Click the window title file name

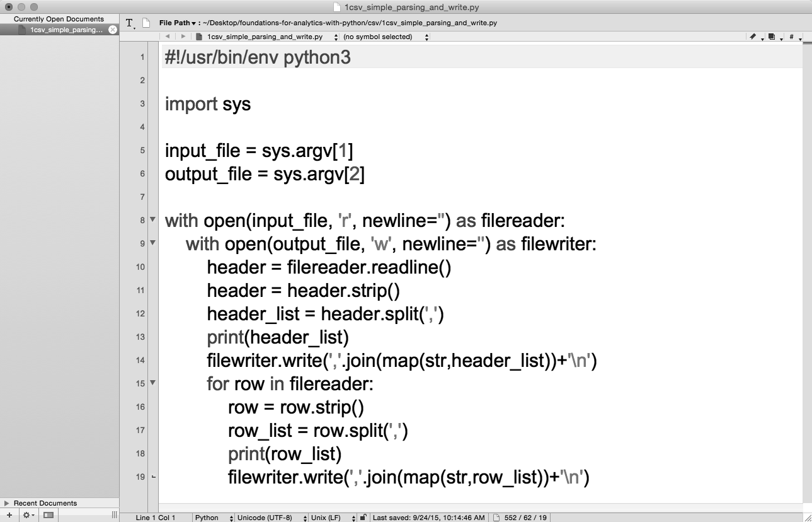[x=412, y=7]
